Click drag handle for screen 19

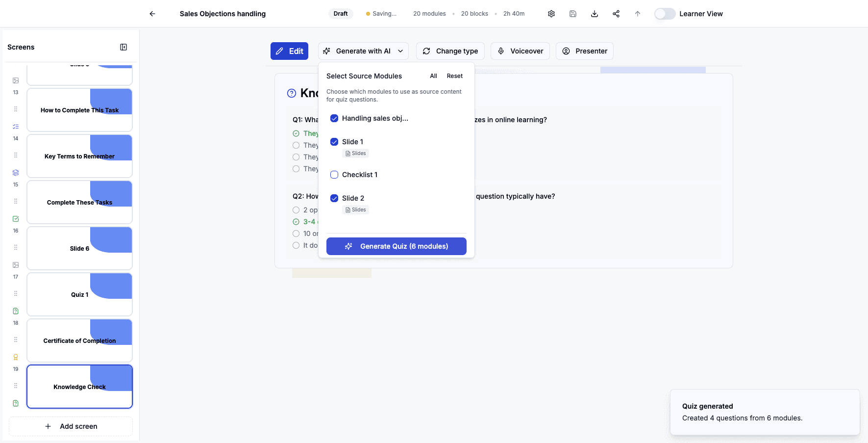pos(16,386)
